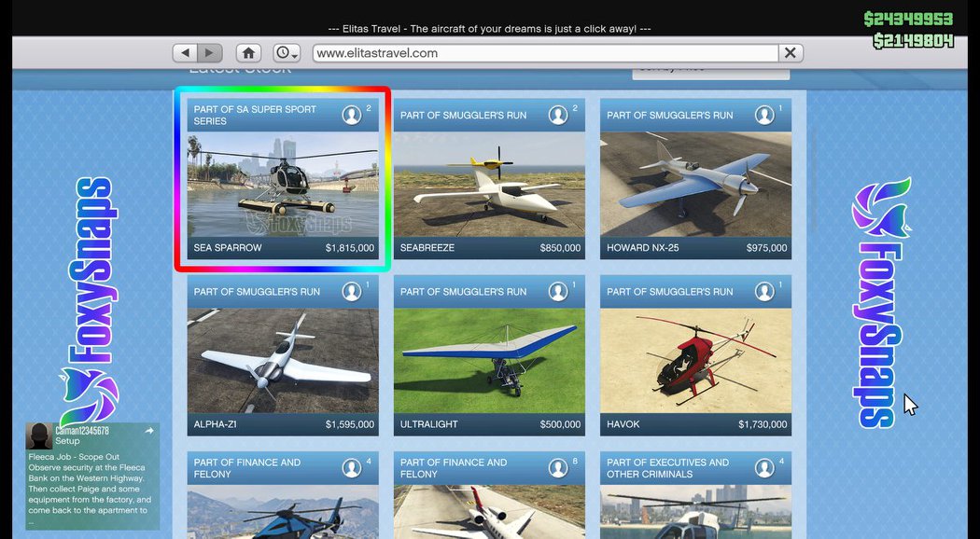980x539 pixels.
Task: Click the player count icon on Sea Sparrow card
Action: click(x=352, y=115)
